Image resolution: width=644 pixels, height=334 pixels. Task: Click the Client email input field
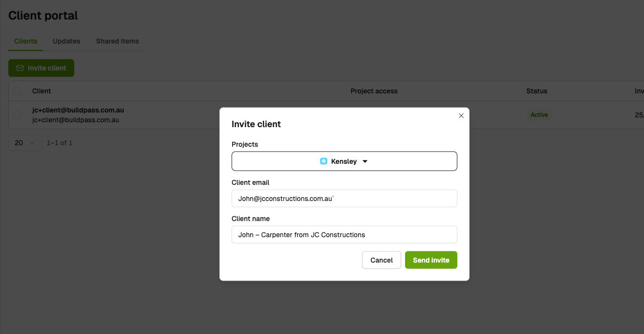pyautogui.click(x=344, y=199)
